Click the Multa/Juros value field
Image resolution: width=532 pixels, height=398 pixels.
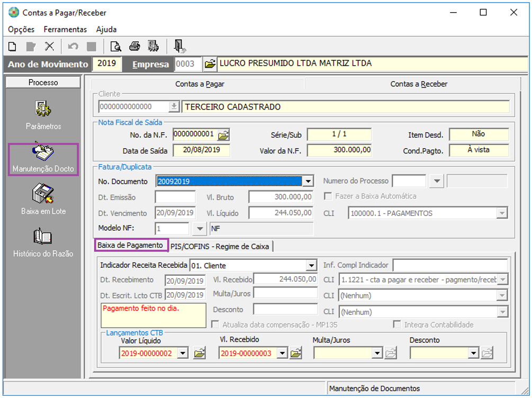point(285,293)
